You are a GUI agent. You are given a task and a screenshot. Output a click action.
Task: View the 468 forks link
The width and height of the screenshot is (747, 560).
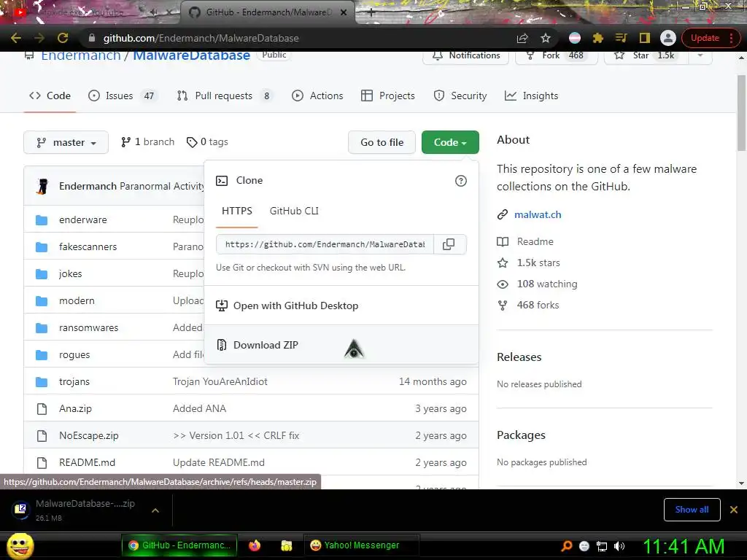pos(538,305)
